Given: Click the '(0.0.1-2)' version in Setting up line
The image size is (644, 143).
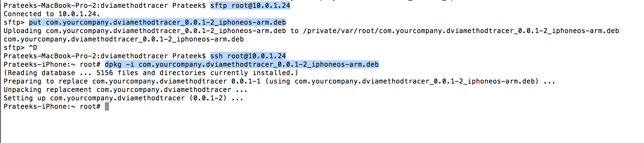Looking at the screenshot, I should (x=208, y=98).
